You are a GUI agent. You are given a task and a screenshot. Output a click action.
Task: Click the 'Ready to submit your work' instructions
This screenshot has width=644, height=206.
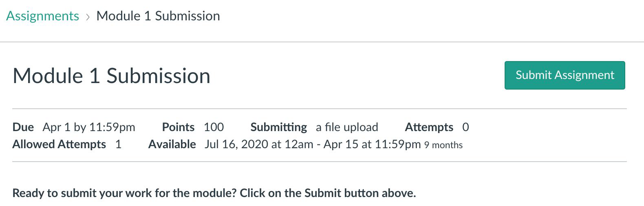click(214, 193)
